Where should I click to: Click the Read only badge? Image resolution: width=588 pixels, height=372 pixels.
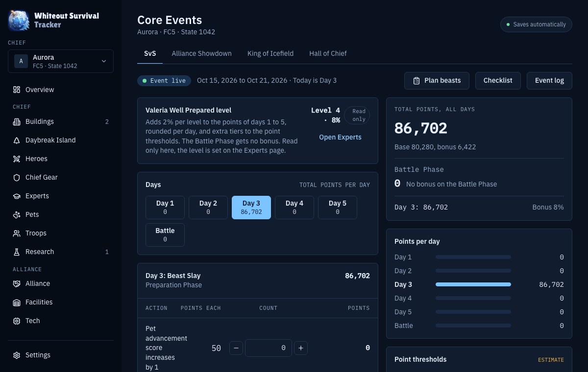tap(357, 116)
